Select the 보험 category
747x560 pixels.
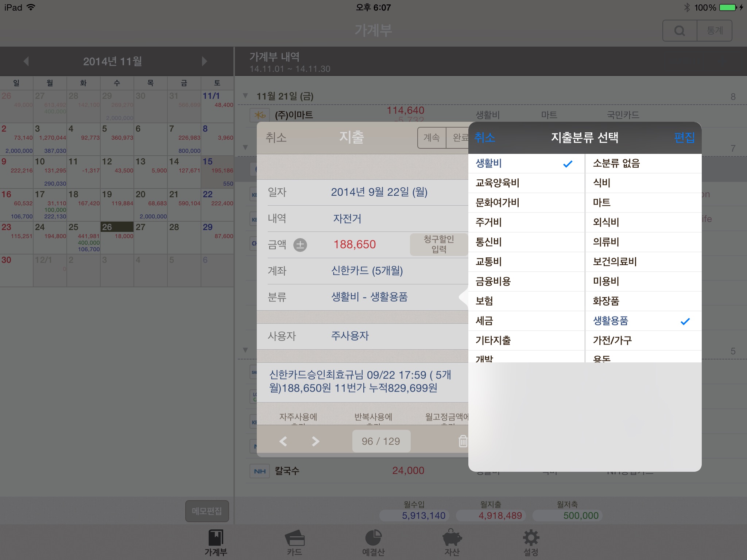click(527, 301)
